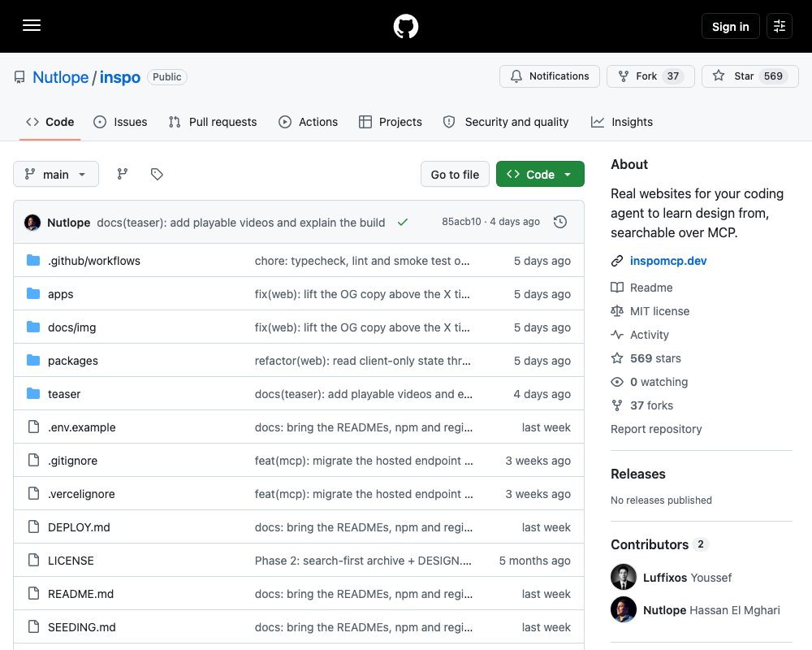This screenshot has height=650, width=812.
Task: Open commit history clock icon
Action: point(560,222)
